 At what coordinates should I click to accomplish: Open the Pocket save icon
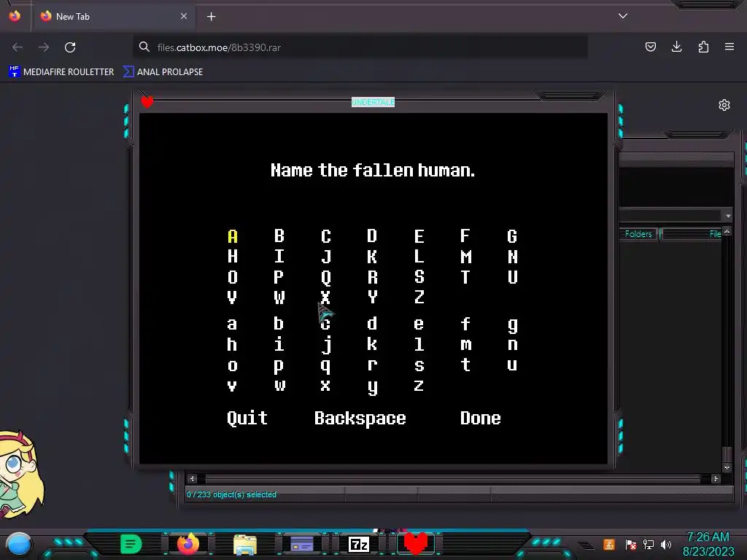tap(650, 47)
